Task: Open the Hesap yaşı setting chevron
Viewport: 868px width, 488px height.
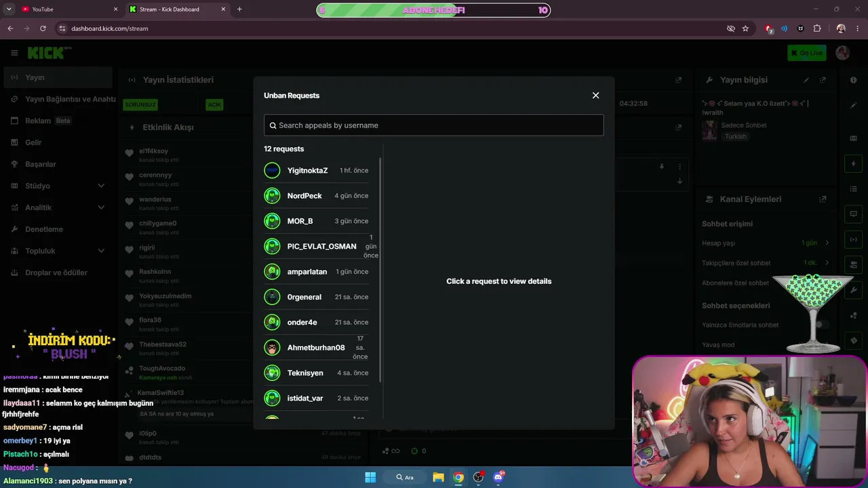Action: click(x=827, y=243)
